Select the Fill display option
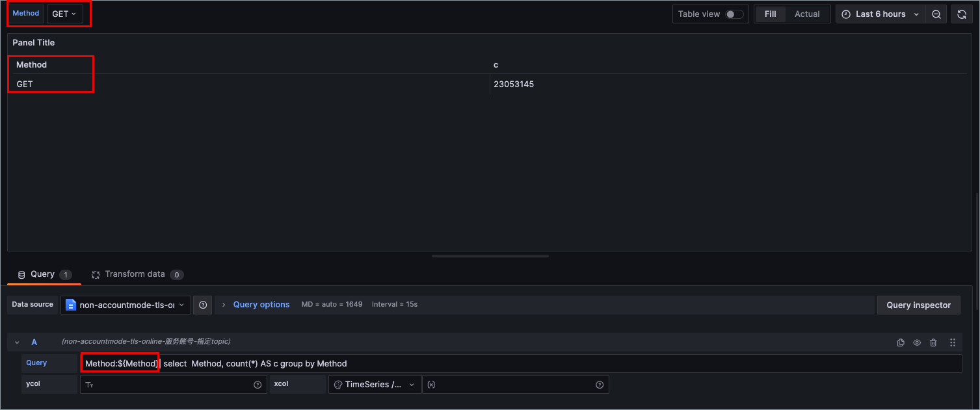 click(771, 14)
